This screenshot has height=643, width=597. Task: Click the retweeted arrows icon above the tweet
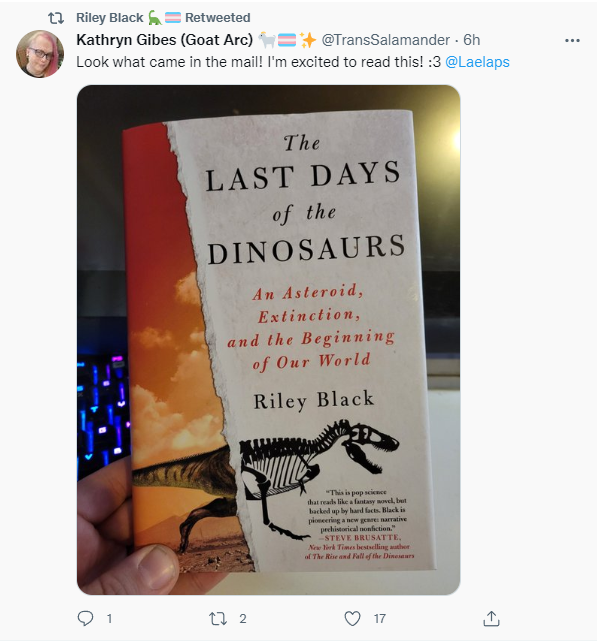click(56, 18)
